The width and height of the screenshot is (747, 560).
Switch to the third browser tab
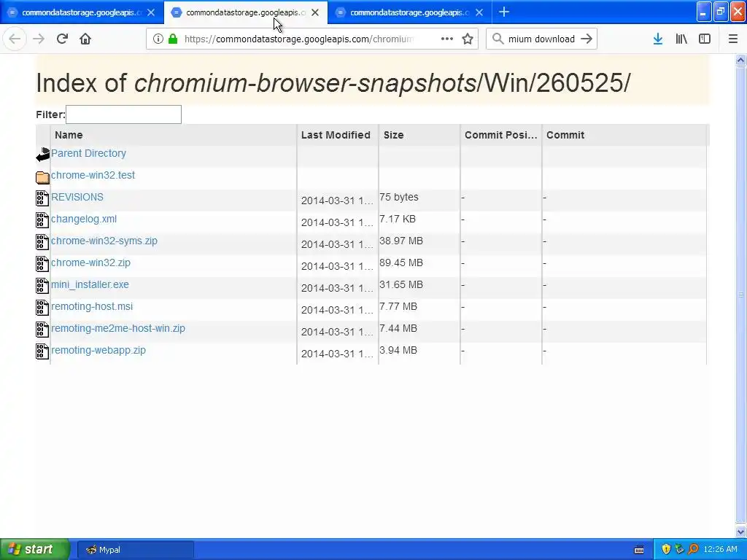(x=410, y=12)
